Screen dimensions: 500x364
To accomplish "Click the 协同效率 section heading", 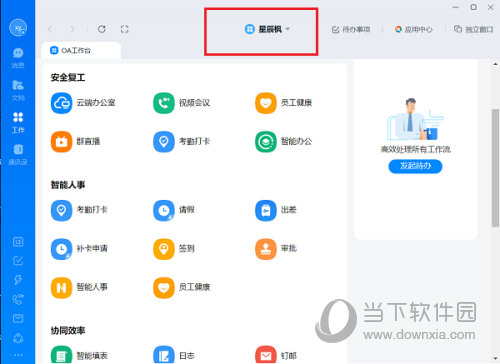I will 68,330.
